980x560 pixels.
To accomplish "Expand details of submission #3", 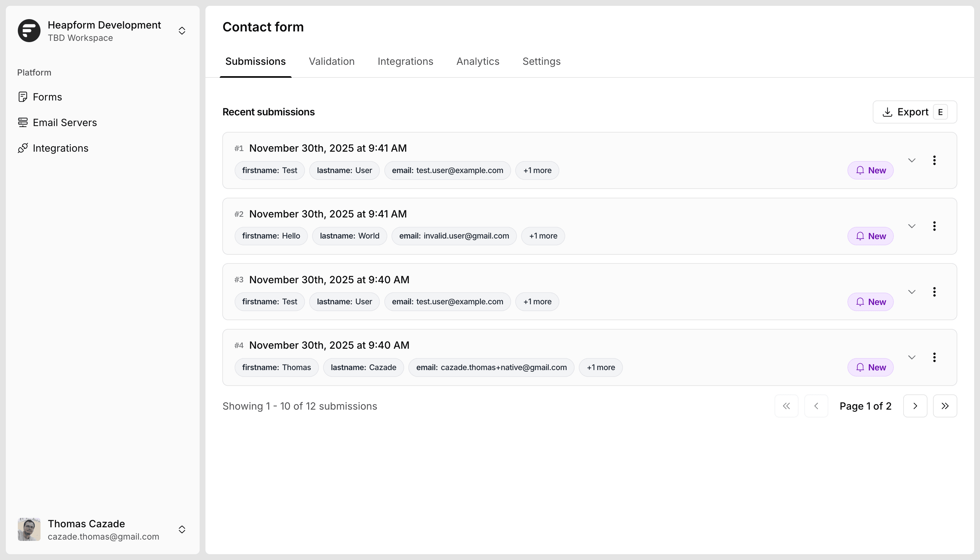I will [x=912, y=292].
